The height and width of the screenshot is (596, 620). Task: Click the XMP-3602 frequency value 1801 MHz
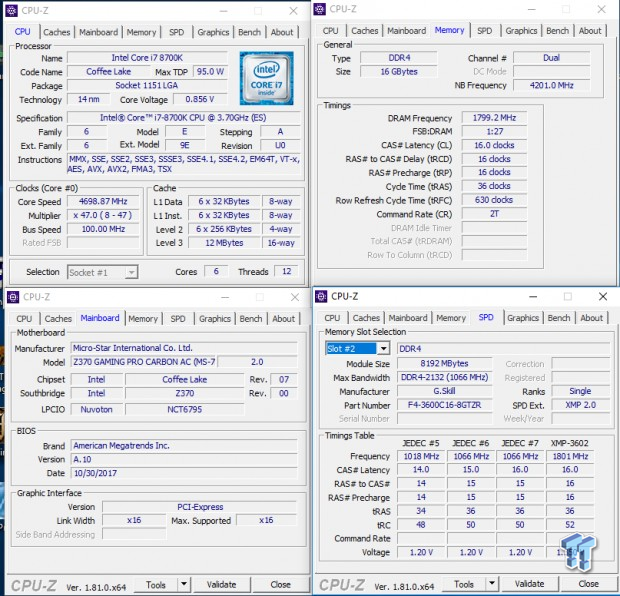point(570,456)
